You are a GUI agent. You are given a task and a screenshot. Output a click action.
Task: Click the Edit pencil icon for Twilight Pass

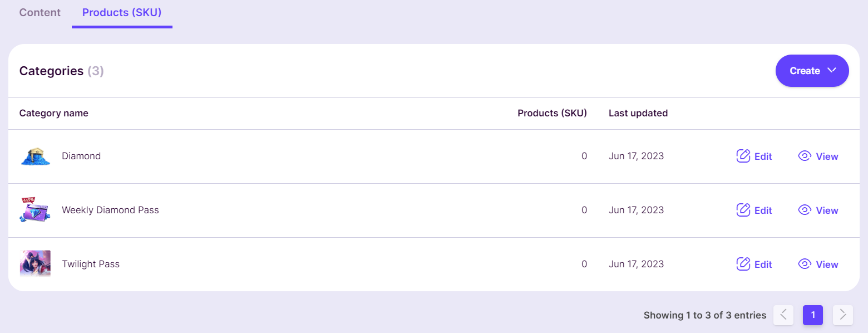pos(743,264)
